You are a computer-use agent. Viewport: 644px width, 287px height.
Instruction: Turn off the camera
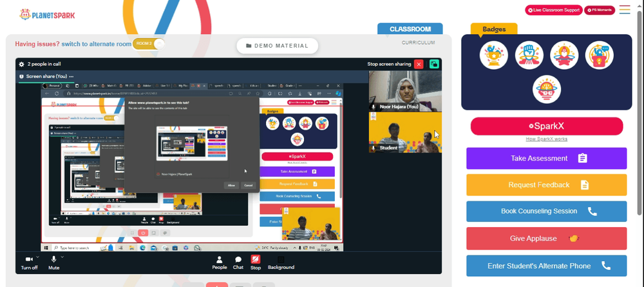click(29, 262)
